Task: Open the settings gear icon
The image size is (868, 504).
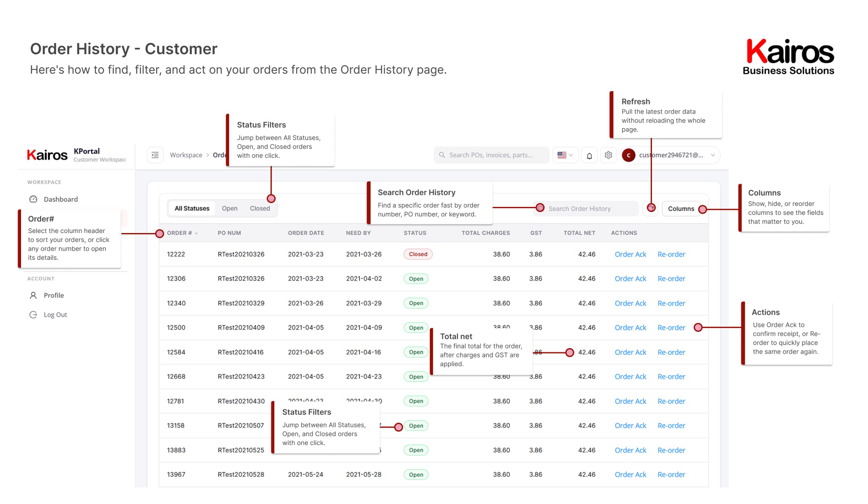Action: coord(608,155)
